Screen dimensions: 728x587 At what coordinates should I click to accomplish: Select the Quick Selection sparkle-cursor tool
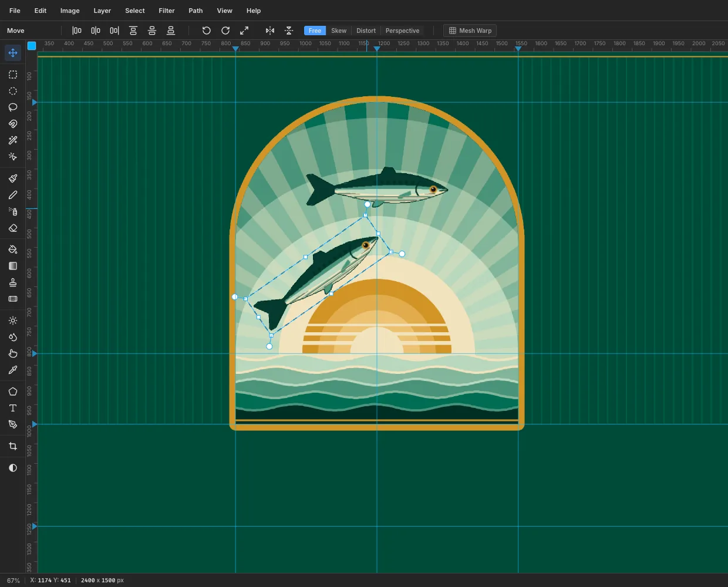[x=13, y=157]
